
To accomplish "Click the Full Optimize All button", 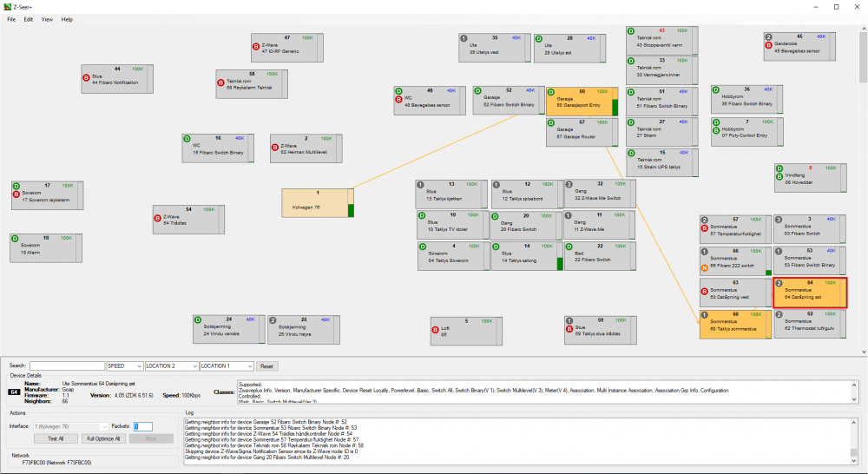I will point(104,439).
